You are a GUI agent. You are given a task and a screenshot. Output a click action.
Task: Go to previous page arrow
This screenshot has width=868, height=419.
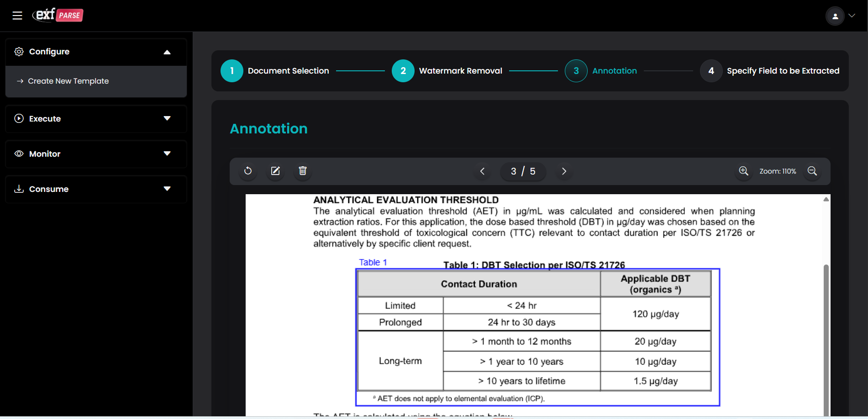coord(482,171)
